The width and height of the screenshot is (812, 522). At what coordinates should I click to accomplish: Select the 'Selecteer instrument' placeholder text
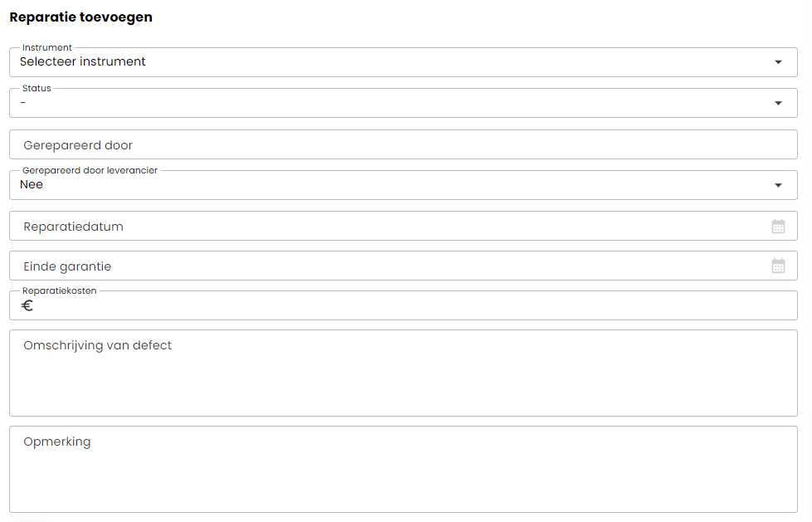tap(82, 61)
